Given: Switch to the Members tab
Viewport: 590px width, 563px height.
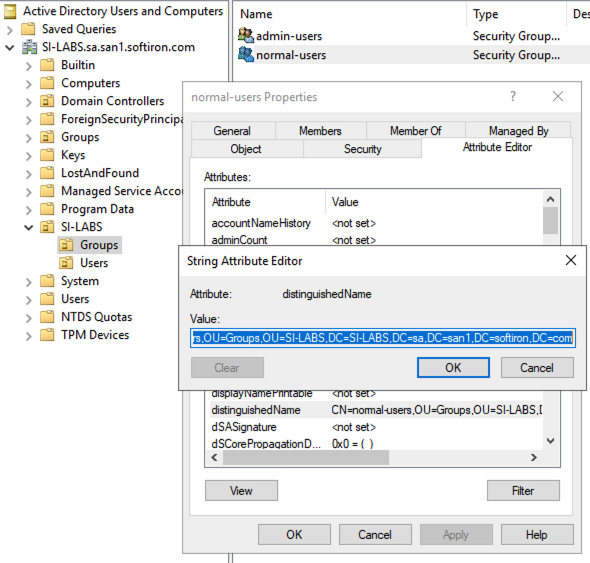Looking at the screenshot, I should pos(320,131).
